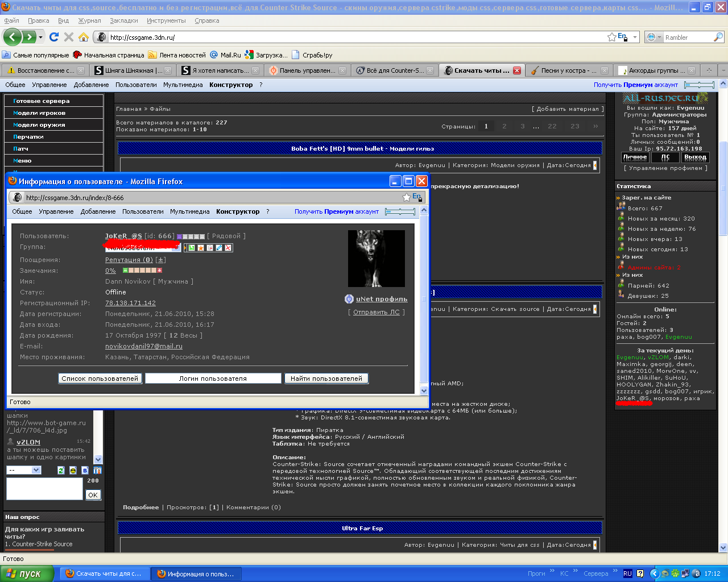Image resolution: width=728 pixels, height=582 pixels.
Task: Open tab list dropdown at tab bar end
Action: pyautogui.click(x=723, y=70)
